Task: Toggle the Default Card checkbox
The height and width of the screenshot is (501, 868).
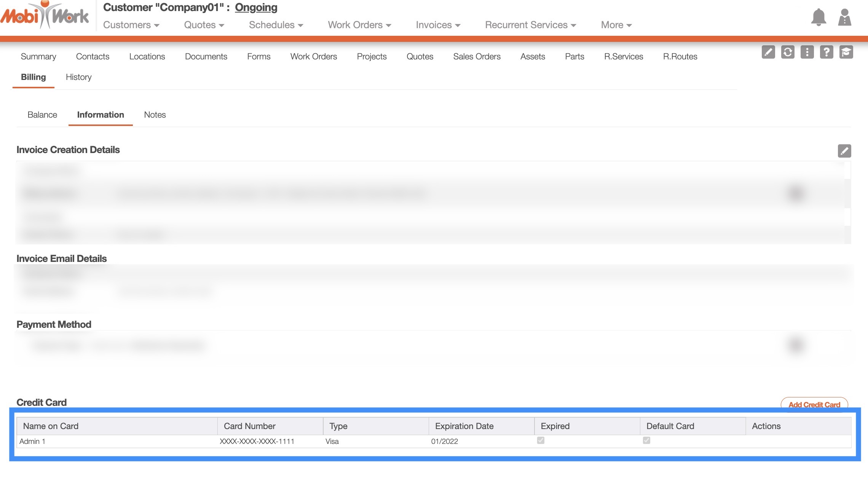Action: [646, 440]
